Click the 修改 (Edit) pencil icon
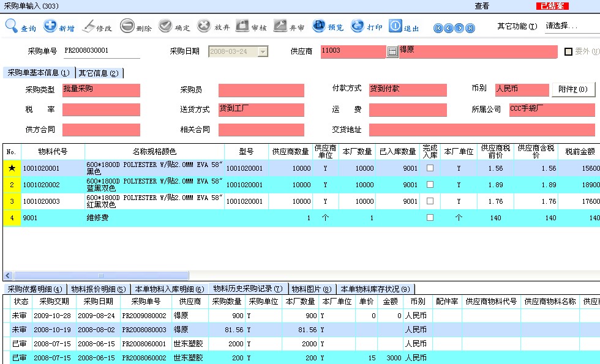 pyautogui.click(x=89, y=26)
